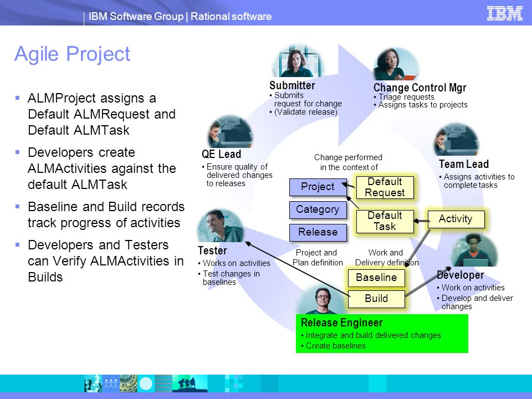Select the Team Lead portrait photo
Screen dimensions: 532x399
pos(456,140)
